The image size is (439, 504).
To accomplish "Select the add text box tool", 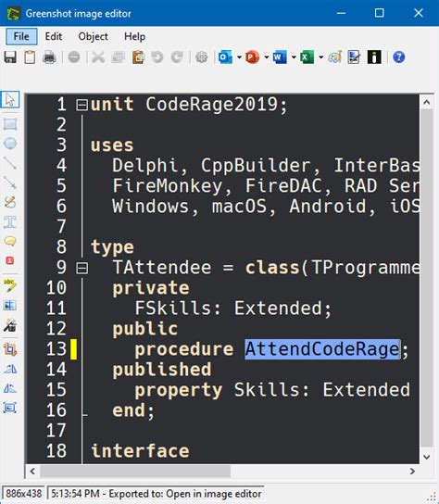I will click(x=10, y=221).
